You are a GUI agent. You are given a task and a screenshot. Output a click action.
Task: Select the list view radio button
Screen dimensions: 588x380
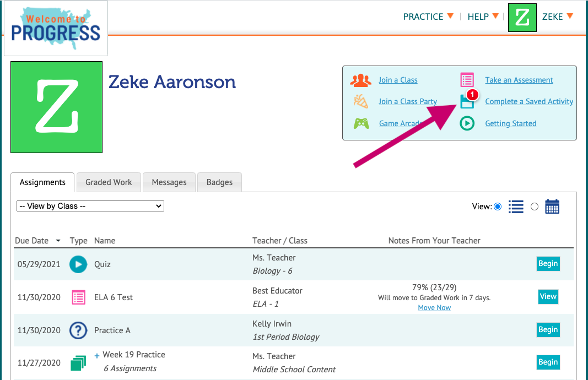pos(498,207)
